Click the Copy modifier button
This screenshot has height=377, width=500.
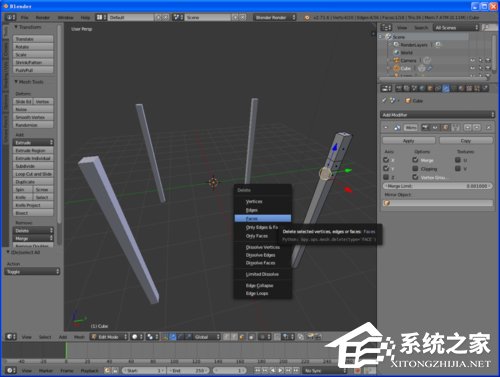pyautogui.click(x=466, y=141)
